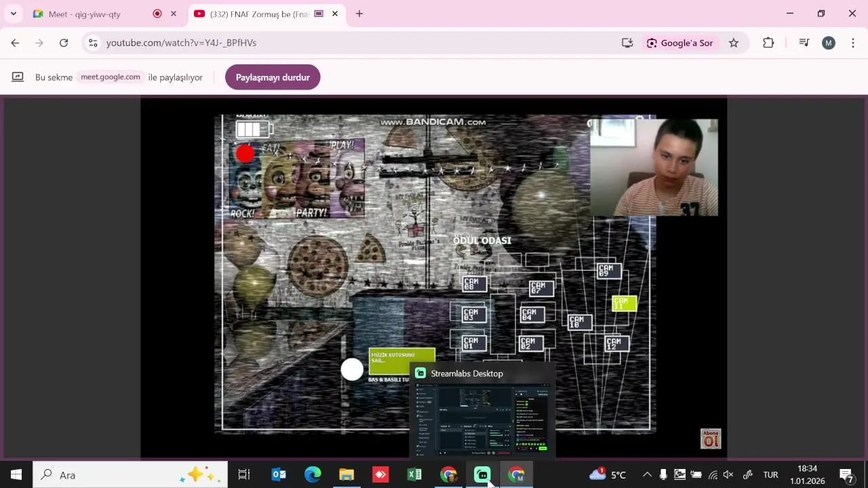
Task: Go forward in browser history
Action: tap(39, 43)
